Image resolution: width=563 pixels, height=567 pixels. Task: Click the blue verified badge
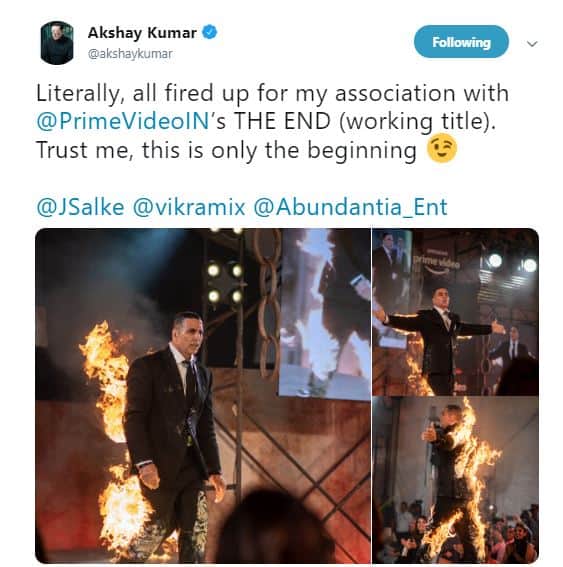click(x=209, y=32)
